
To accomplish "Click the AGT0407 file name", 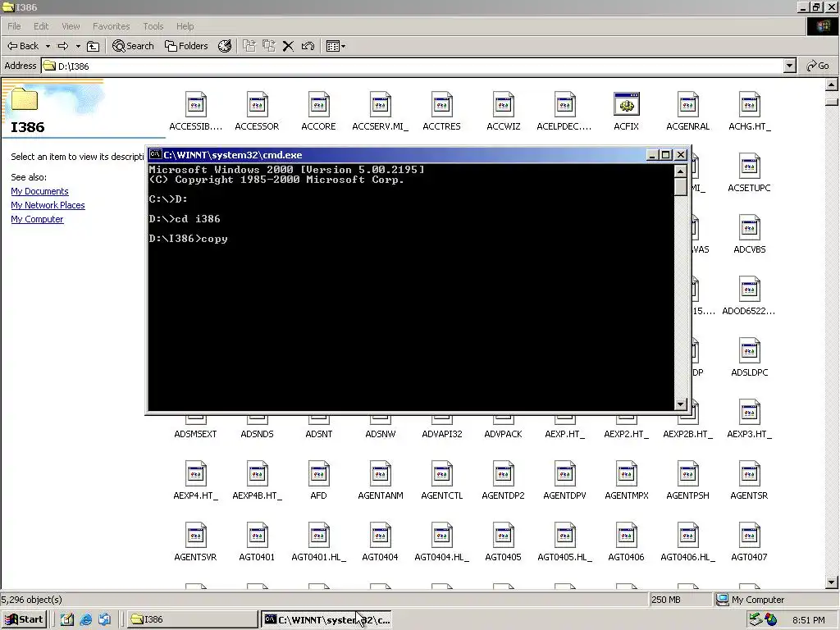I will (x=750, y=557).
